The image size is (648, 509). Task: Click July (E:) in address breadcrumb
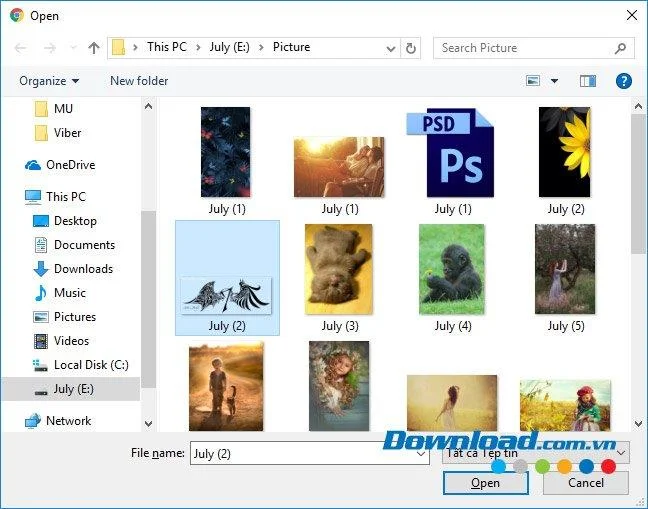point(229,47)
